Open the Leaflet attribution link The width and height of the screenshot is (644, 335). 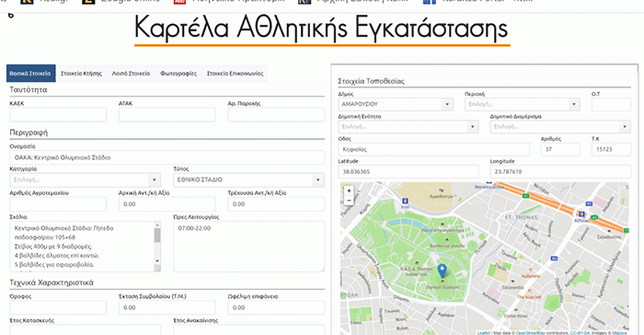coord(483,333)
